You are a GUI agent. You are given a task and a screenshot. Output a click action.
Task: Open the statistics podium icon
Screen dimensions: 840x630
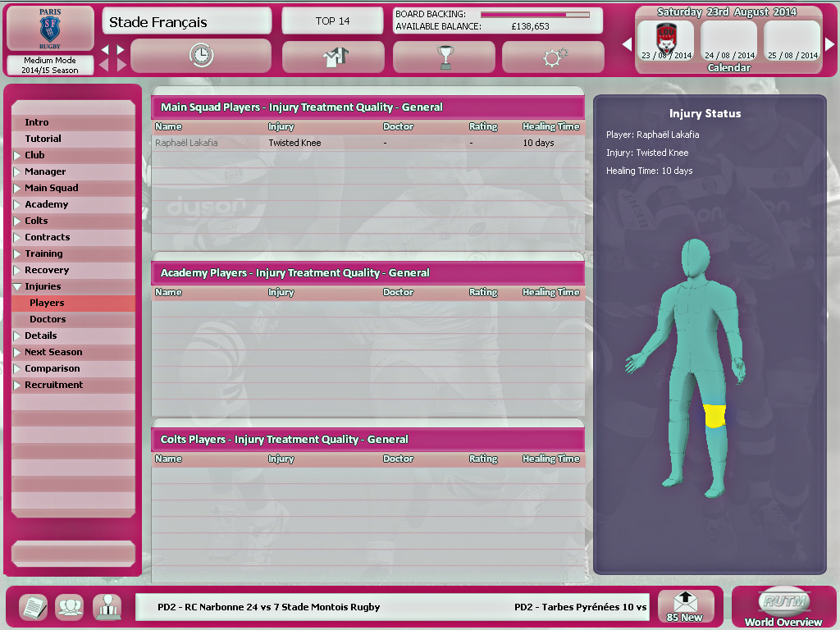[106, 607]
